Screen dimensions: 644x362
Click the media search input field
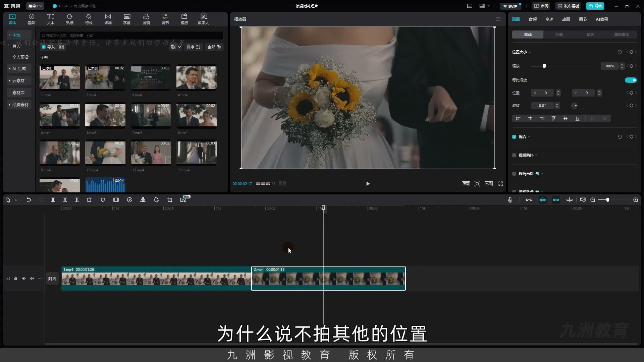coord(131,36)
